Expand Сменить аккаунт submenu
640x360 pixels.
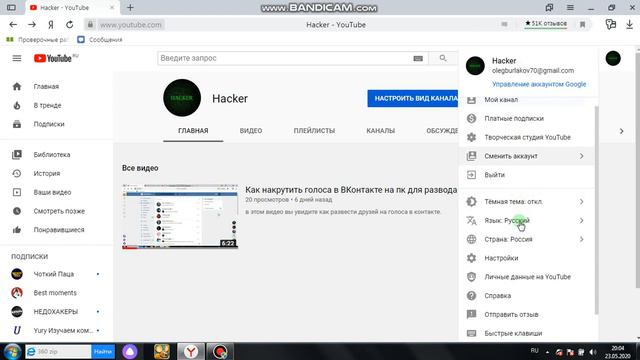tap(527, 156)
